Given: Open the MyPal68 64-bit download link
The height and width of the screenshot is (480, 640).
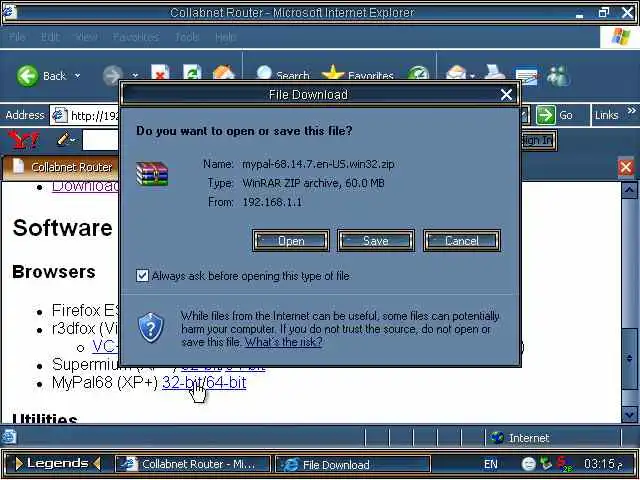Looking at the screenshot, I should (226, 382).
